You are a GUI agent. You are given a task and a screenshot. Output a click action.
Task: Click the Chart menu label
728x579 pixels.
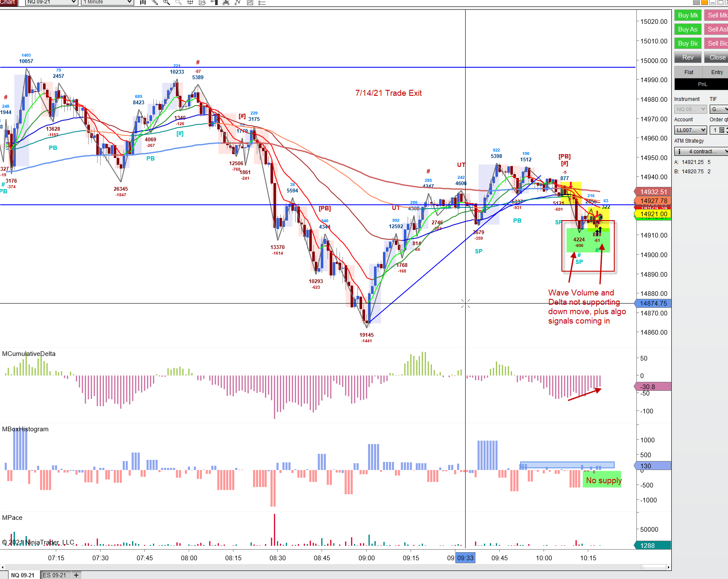coord(8,2)
